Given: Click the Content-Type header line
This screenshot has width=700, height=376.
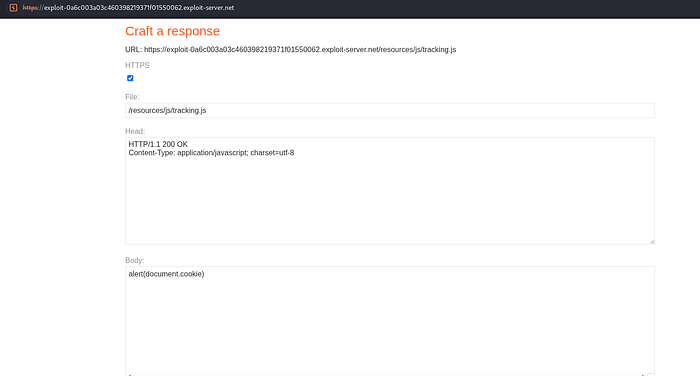Looking at the screenshot, I should pos(211,153).
